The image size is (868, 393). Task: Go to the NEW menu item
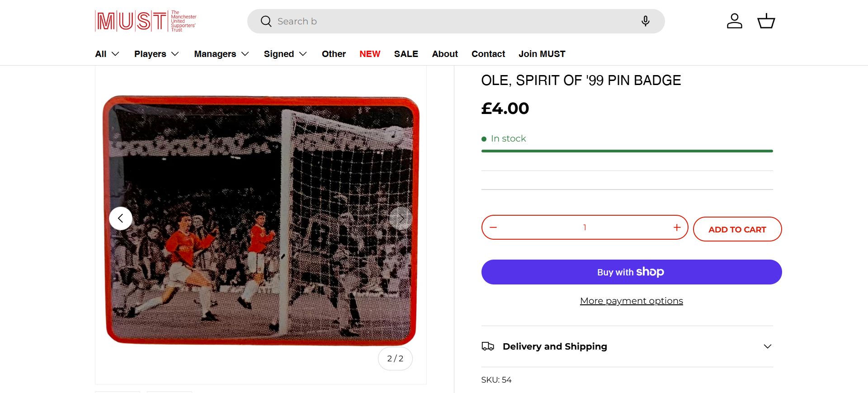(x=370, y=54)
